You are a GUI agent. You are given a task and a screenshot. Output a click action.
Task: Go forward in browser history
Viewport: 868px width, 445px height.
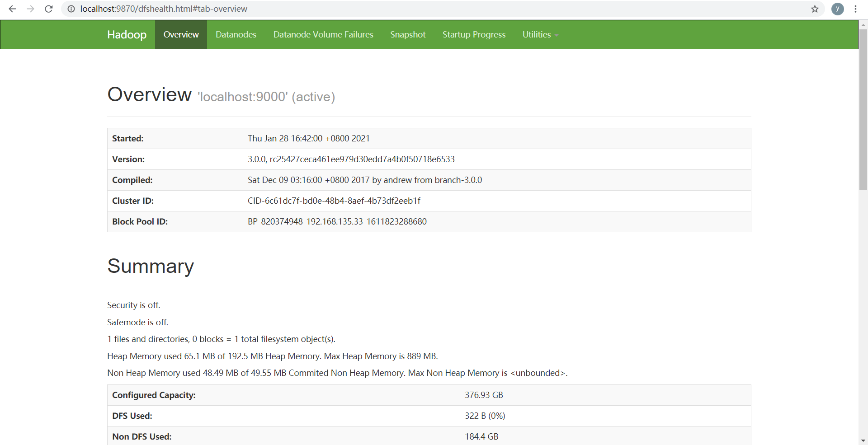[30, 9]
